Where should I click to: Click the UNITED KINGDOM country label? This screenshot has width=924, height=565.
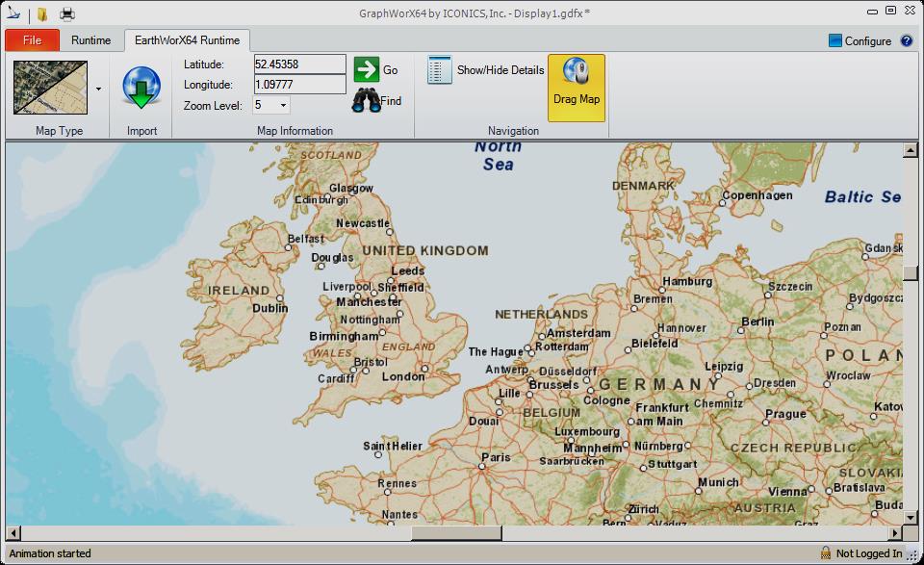point(424,250)
